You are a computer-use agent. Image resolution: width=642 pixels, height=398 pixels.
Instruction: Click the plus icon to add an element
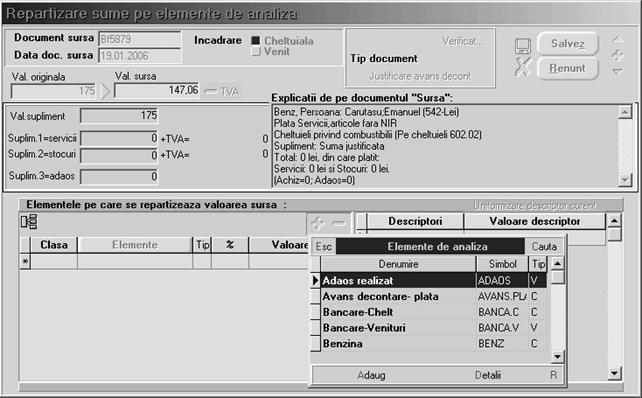pyautogui.click(x=318, y=223)
